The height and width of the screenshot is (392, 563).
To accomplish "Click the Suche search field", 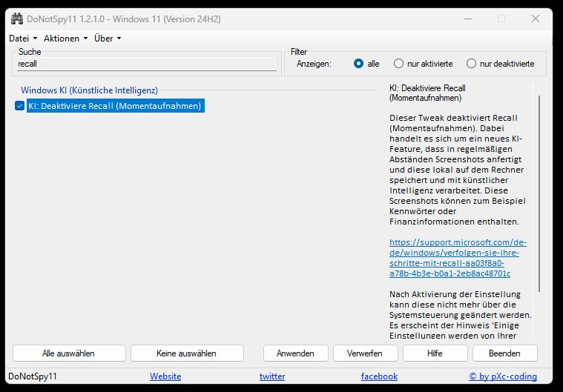I will [147, 64].
